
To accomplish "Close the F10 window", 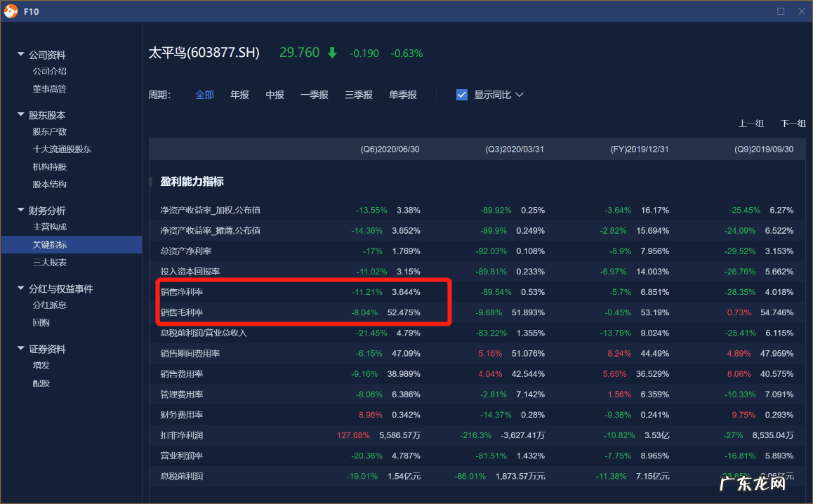I will coord(802,11).
